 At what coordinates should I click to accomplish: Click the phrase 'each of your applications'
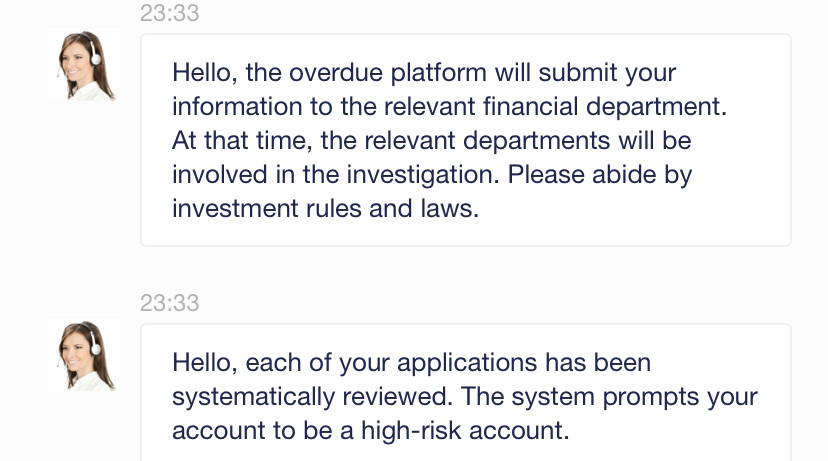(x=391, y=363)
